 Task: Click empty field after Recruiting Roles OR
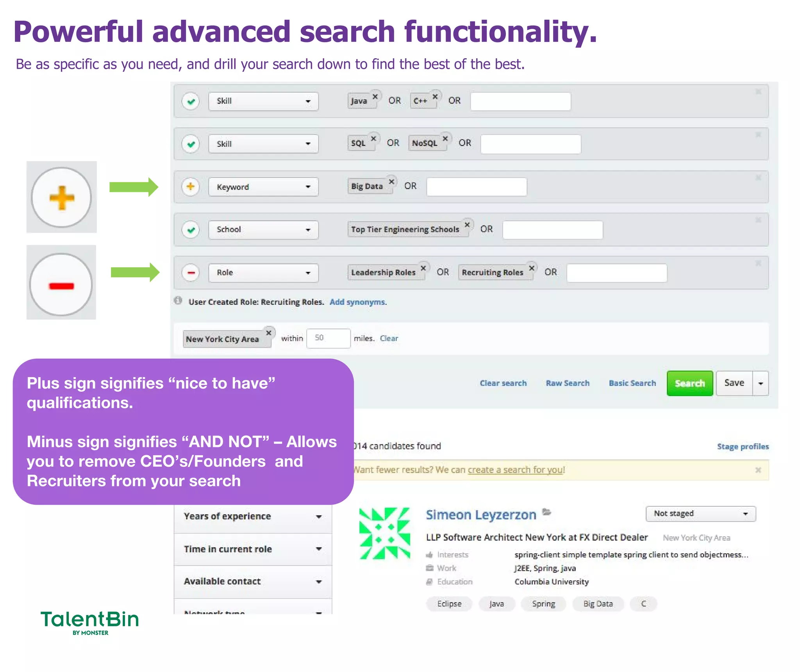(617, 273)
